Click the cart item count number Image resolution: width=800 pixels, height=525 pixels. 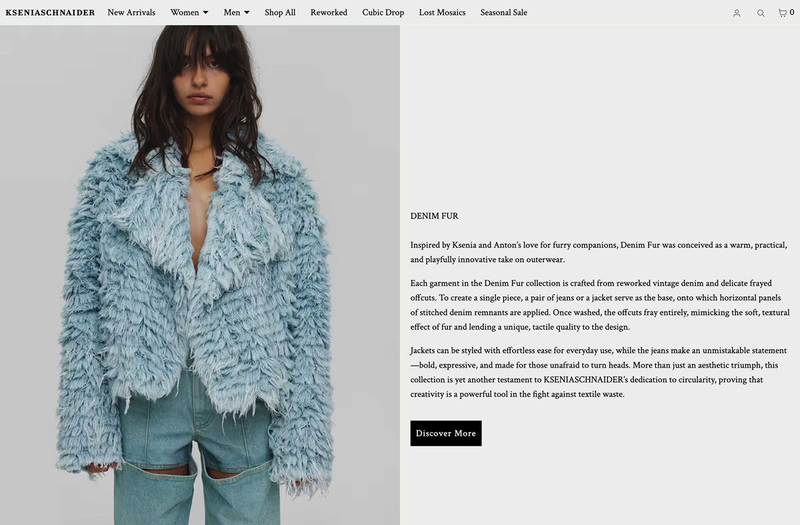pyautogui.click(x=792, y=12)
